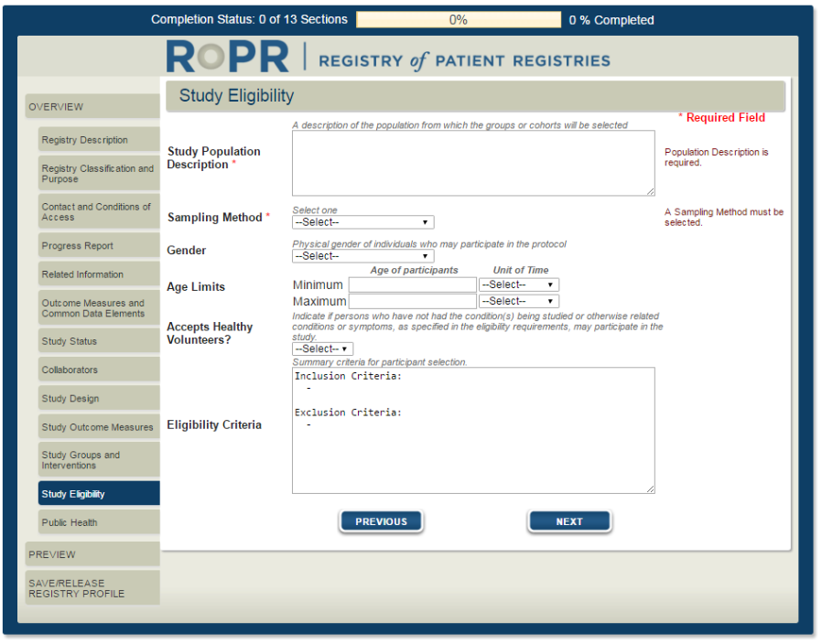The width and height of the screenshot is (822, 644).
Task: Select the Study Eligibility section
Action: pyautogui.click(x=99, y=494)
